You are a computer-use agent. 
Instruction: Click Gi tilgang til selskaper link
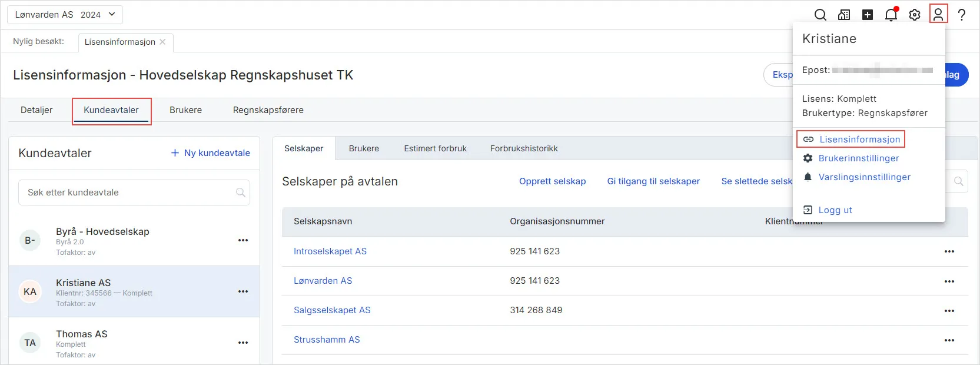(653, 181)
